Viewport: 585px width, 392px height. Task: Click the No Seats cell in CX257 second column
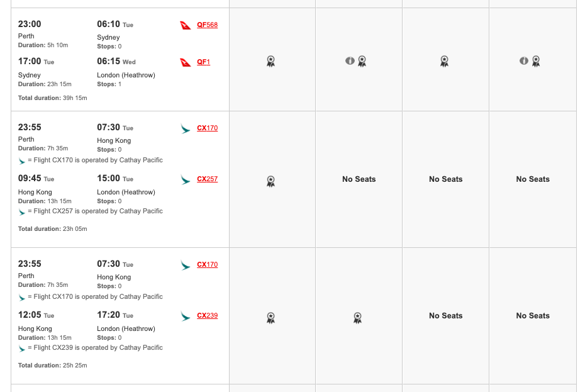[x=359, y=179]
